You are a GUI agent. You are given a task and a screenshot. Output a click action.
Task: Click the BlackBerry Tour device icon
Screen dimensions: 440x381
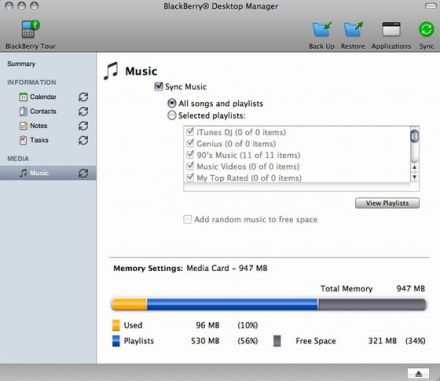click(x=30, y=29)
